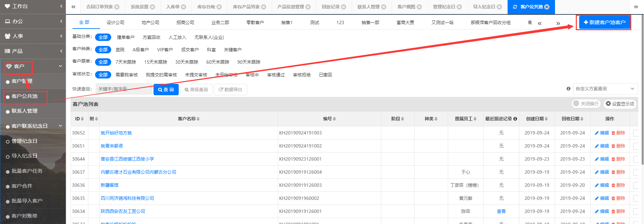644x224 pixels.
Task: Close the 入库单 tab
Action: coord(183,7)
